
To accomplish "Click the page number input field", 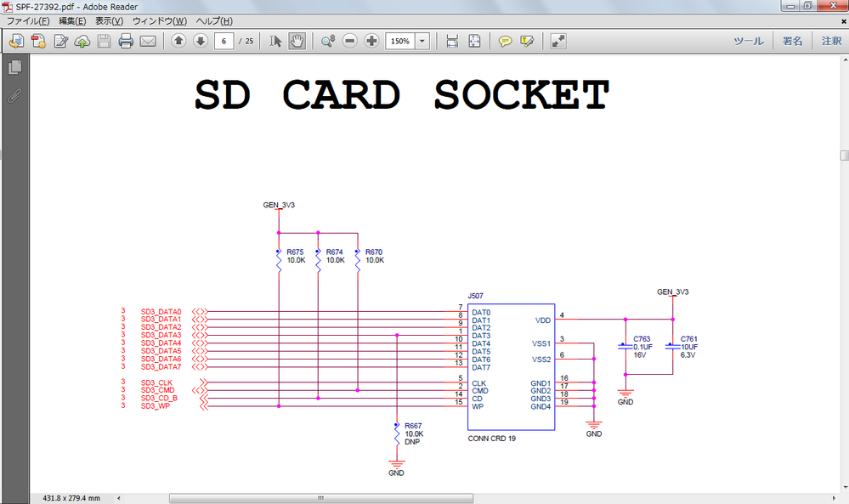I will pyautogui.click(x=224, y=40).
